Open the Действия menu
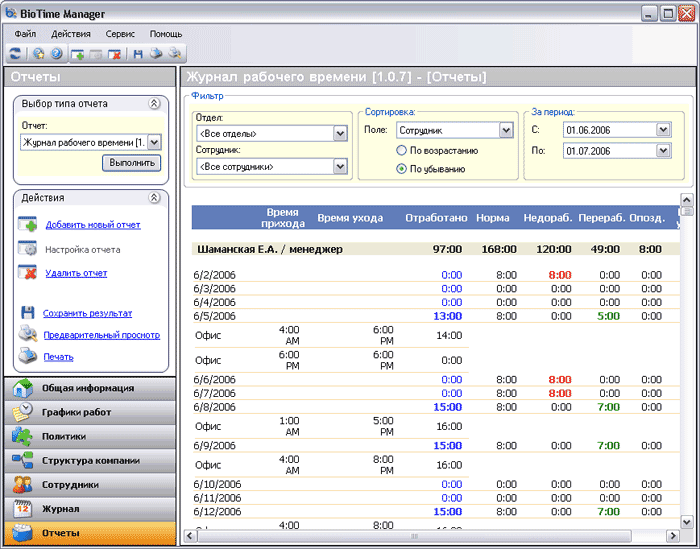700x549 pixels. click(x=71, y=33)
